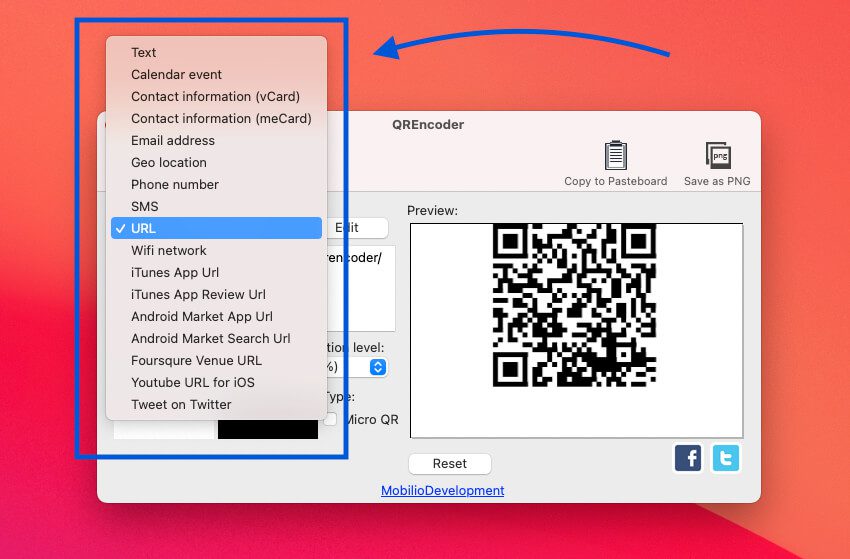The image size is (850, 559).
Task: Select Calendar event option
Action: click(x=216, y=74)
